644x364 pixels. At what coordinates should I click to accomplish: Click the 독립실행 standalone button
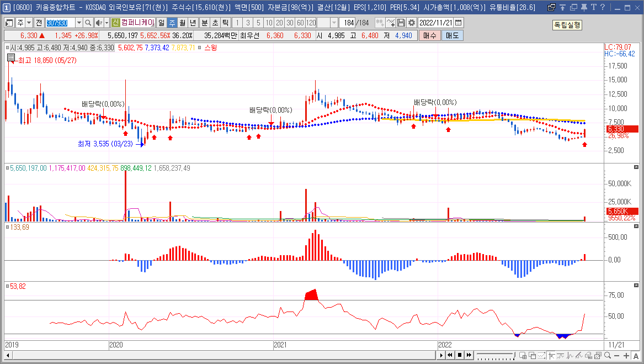point(567,25)
